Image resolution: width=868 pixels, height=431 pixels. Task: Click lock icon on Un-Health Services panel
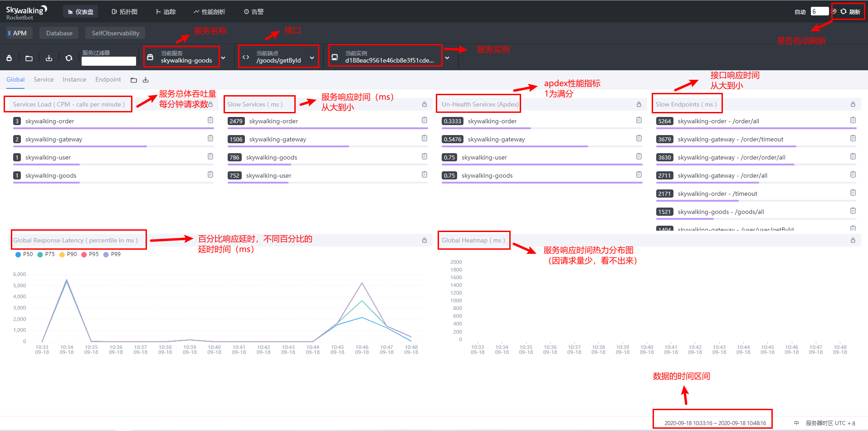(639, 104)
